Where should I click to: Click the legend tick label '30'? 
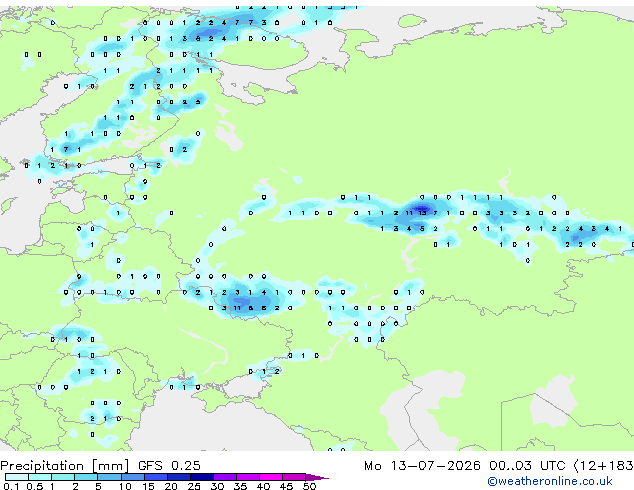click(x=217, y=486)
